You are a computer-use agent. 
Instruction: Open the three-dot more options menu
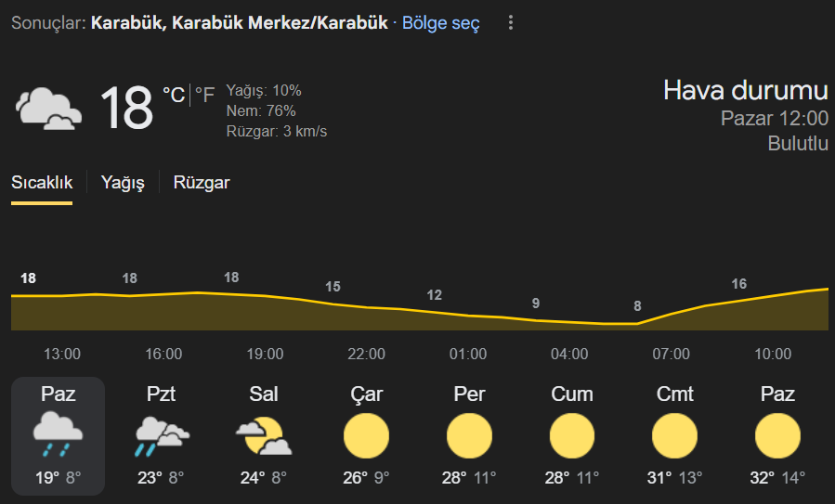[510, 22]
